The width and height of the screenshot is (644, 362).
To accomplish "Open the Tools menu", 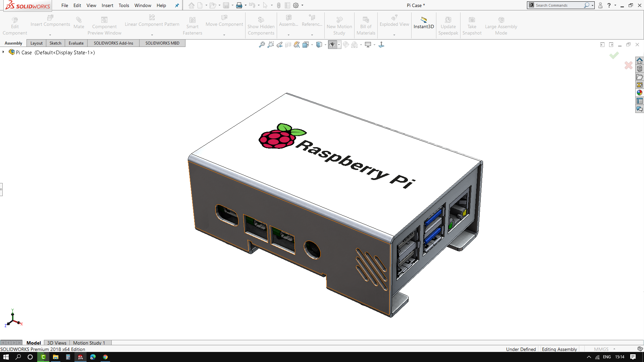I will pos(124,5).
